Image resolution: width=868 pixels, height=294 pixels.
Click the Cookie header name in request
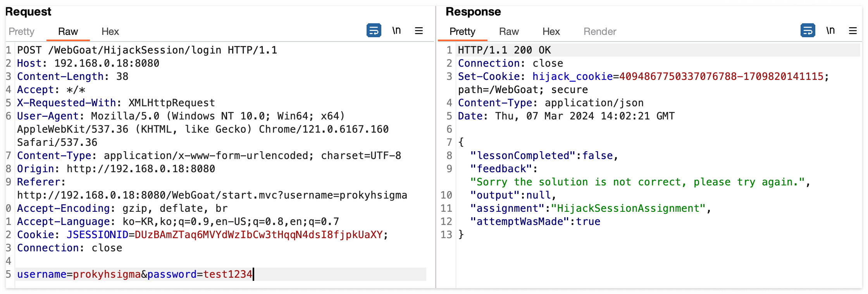[36, 235]
